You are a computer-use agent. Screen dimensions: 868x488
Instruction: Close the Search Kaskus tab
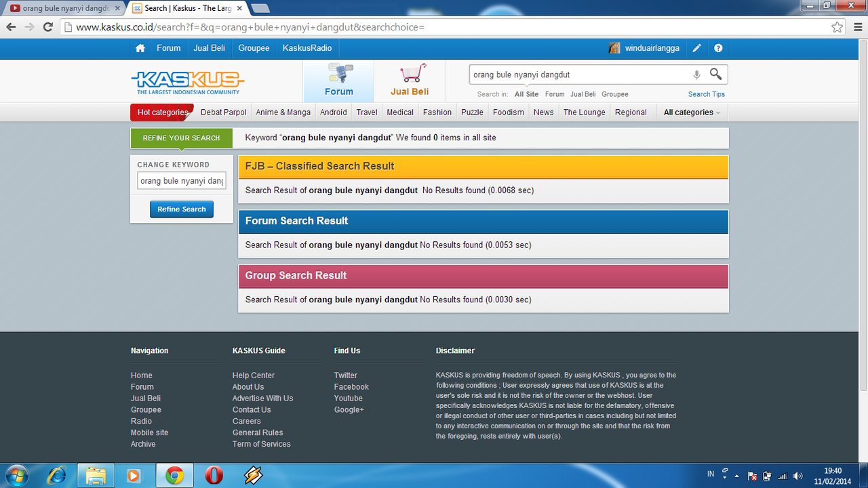click(239, 8)
